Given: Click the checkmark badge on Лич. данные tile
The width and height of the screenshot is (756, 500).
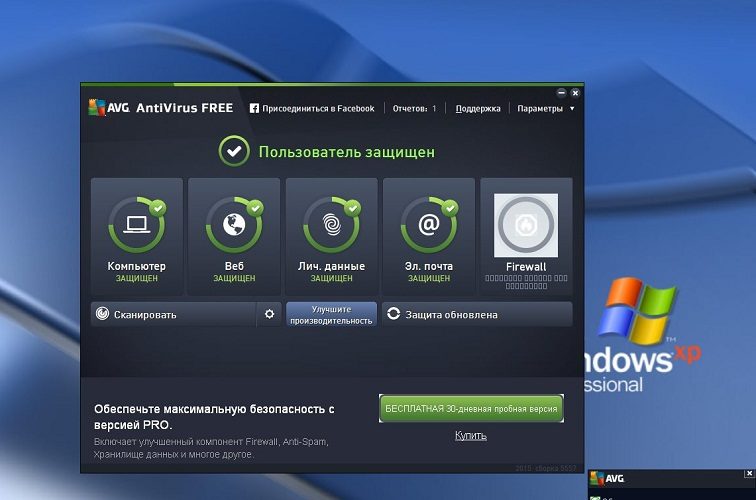Looking at the screenshot, I should pyautogui.click(x=352, y=208).
